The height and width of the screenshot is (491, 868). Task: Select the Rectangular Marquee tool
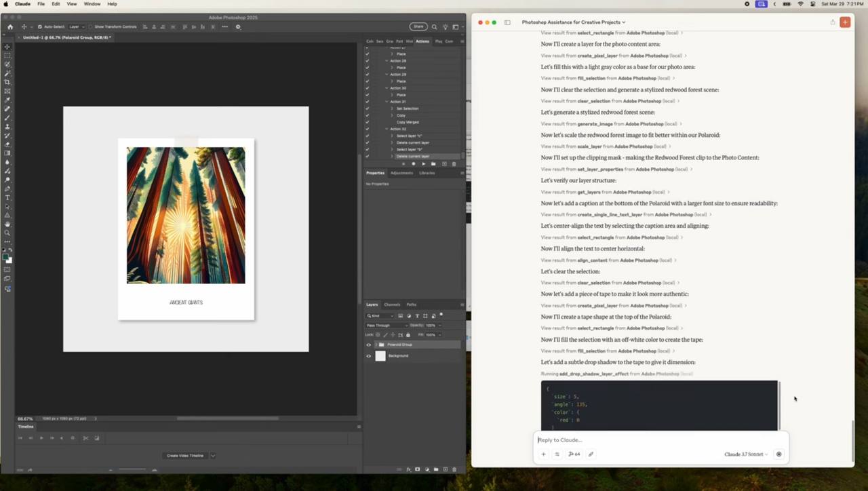coord(7,56)
